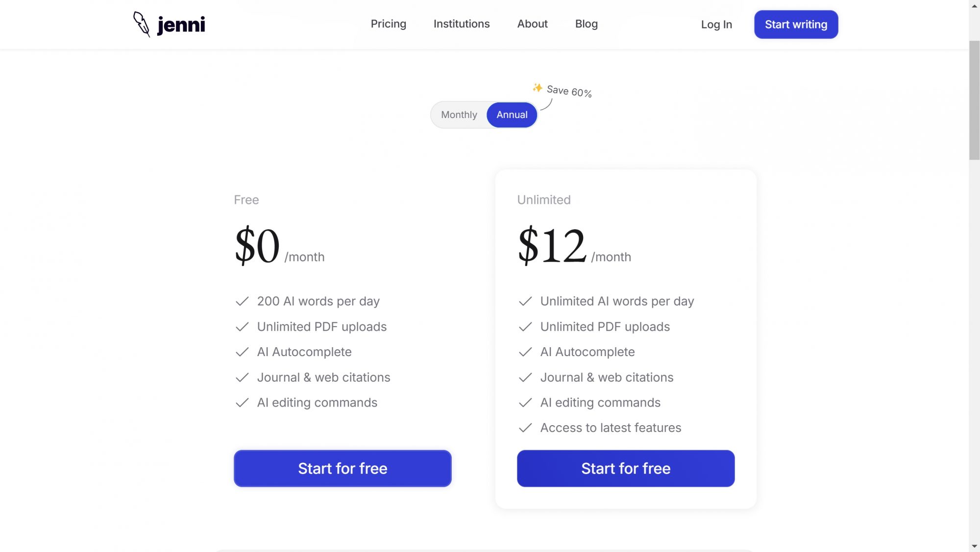Click the jenni feather logo icon
This screenshot has width=980, height=552.
coord(142,24)
